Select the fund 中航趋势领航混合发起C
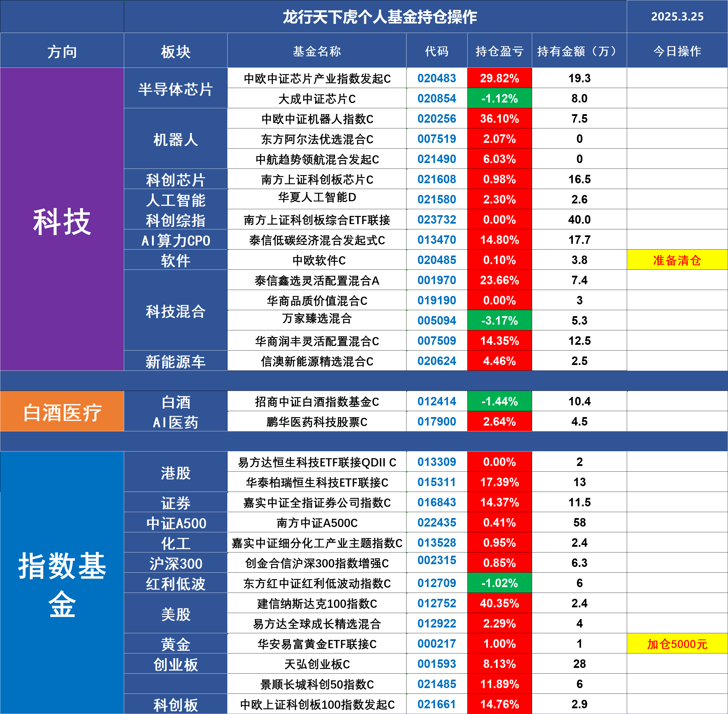This screenshot has height=714, width=728. pos(317,159)
